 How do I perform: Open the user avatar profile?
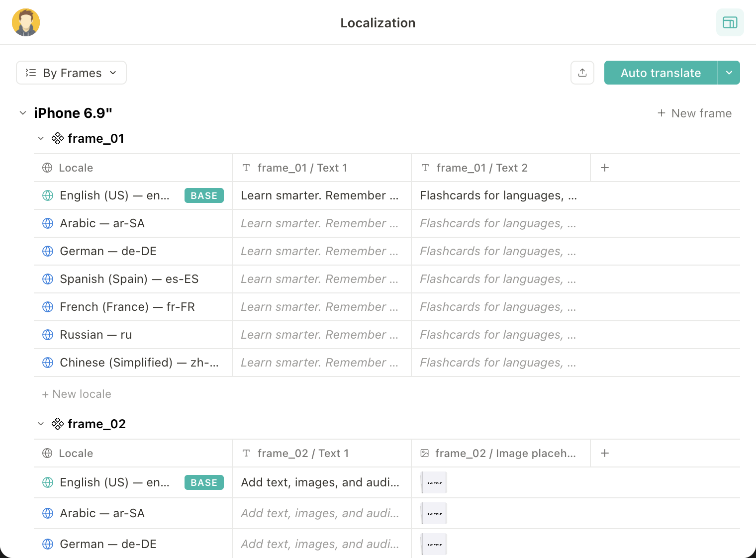tap(26, 22)
